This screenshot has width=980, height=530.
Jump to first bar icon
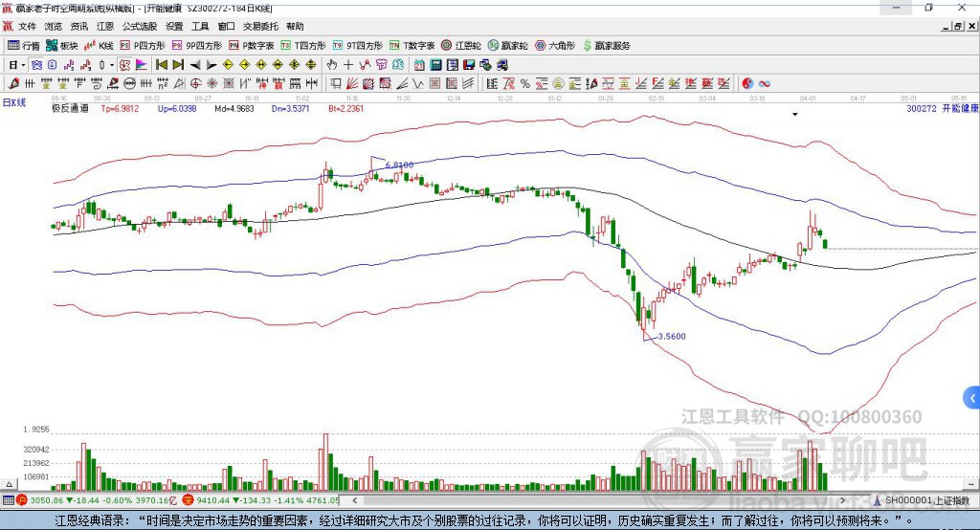(161, 65)
